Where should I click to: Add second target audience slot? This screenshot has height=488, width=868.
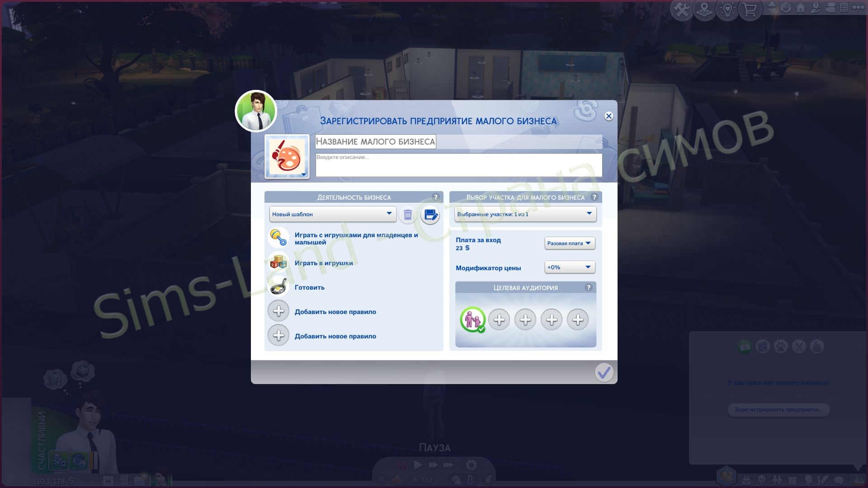(x=499, y=320)
